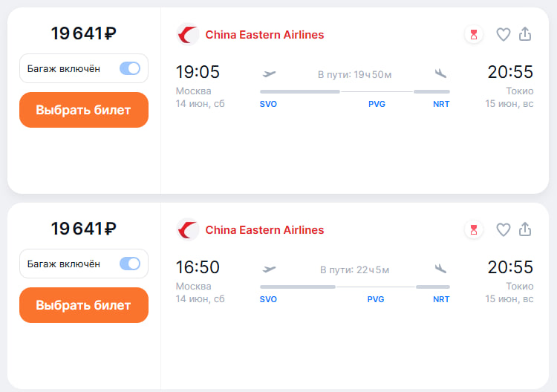The height and width of the screenshot is (392, 557).
Task: Click China Eastern Airlines name on first ticket
Action: coord(264,35)
